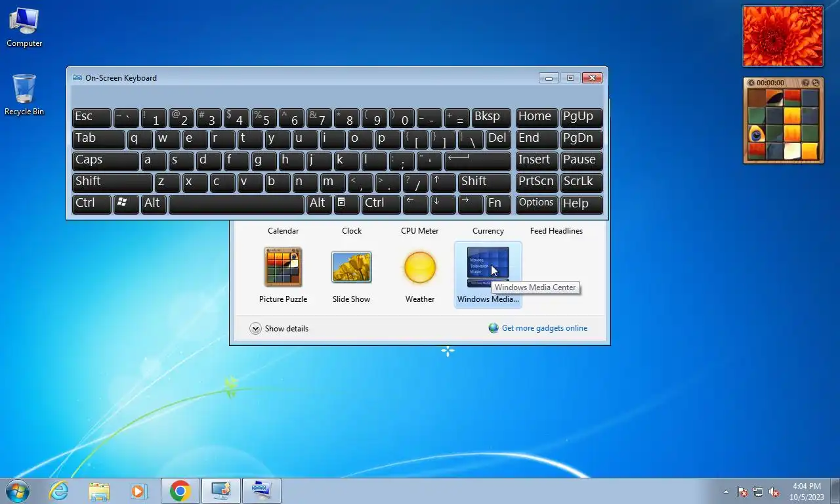Viewport: 840px width, 504px height.
Task: Minimize the On-Screen Keyboard window
Action: pyautogui.click(x=549, y=78)
